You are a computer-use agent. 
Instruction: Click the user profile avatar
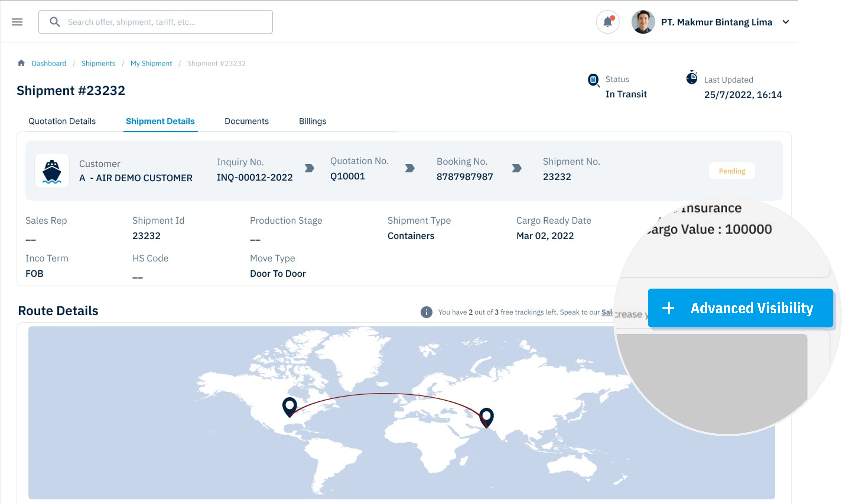tap(643, 22)
